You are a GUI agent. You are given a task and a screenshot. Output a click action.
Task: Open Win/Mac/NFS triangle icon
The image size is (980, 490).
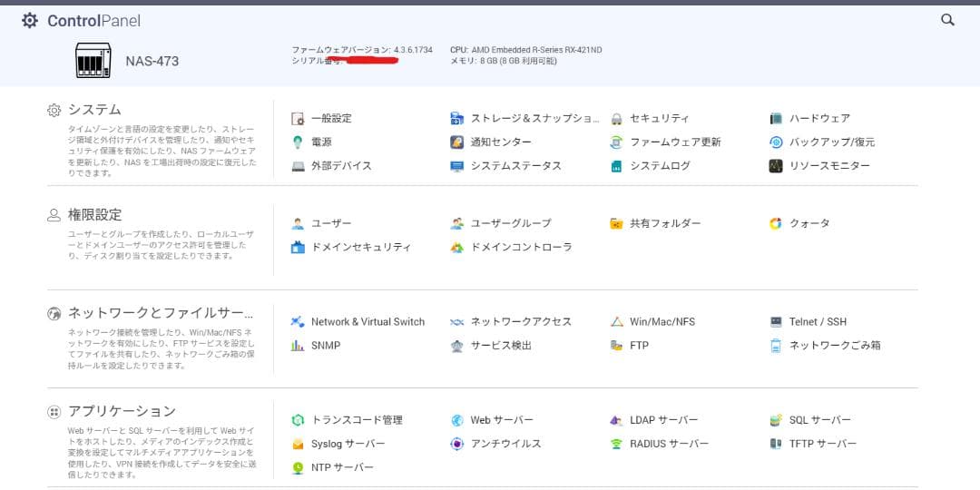(x=616, y=322)
